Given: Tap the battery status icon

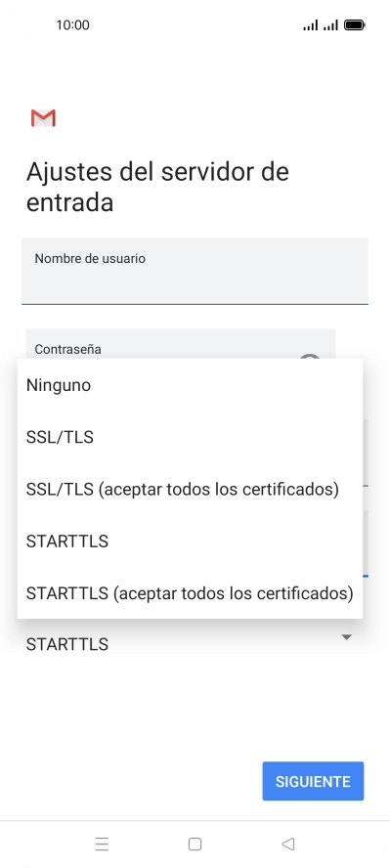Looking at the screenshot, I should tap(354, 24).
